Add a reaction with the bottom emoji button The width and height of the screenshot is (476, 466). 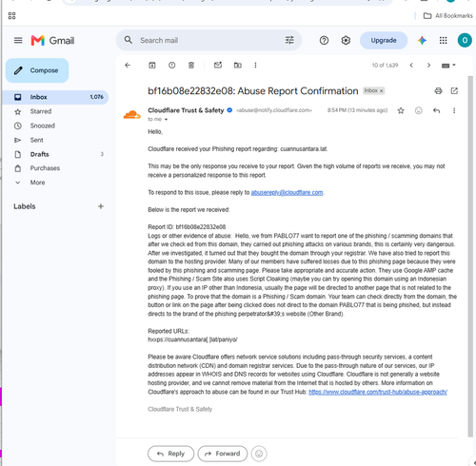click(259, 454)
